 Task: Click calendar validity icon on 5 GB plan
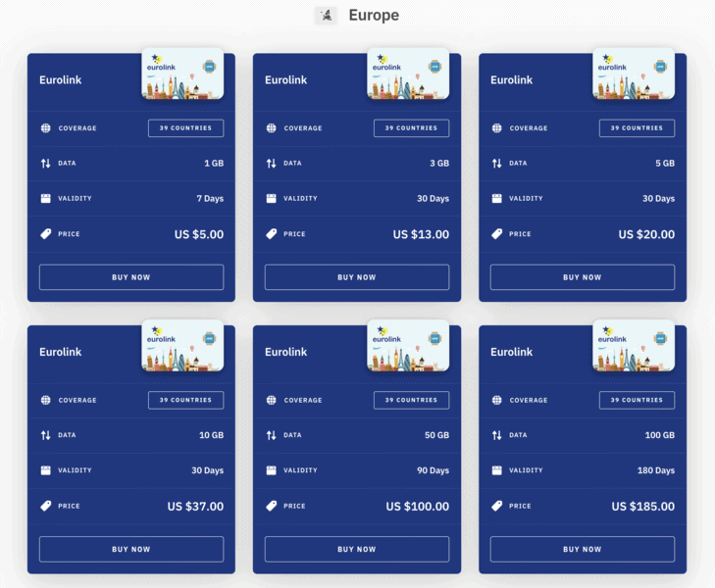click(x=496, y=199)
